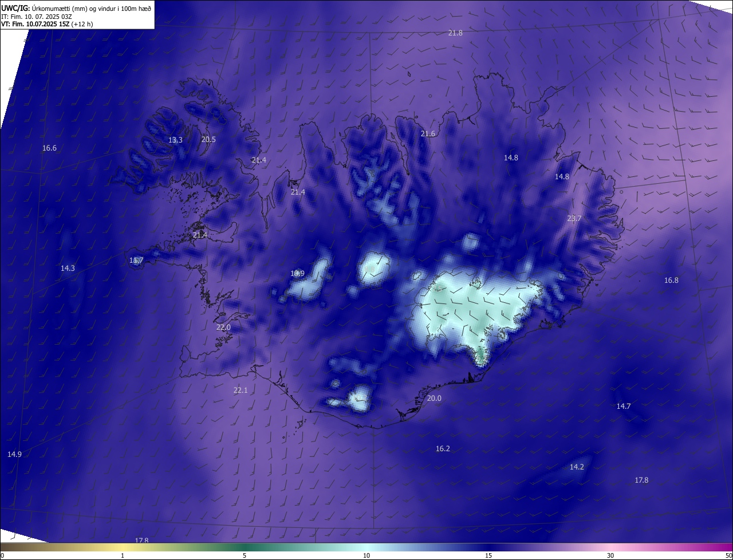Click the 16.2 value label
733x560 pixels.
(x=443, y=449)
